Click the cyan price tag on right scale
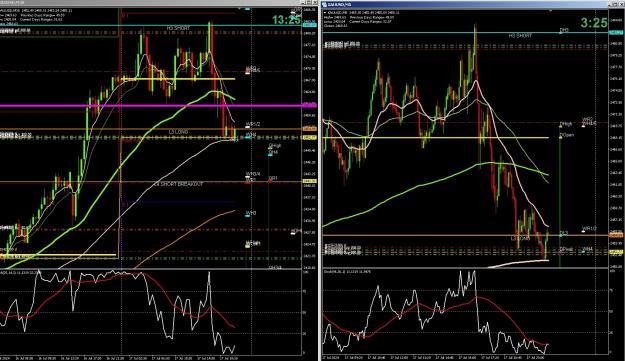The height and width of the screenshot is (361, 625). click(x=616, y=32)
